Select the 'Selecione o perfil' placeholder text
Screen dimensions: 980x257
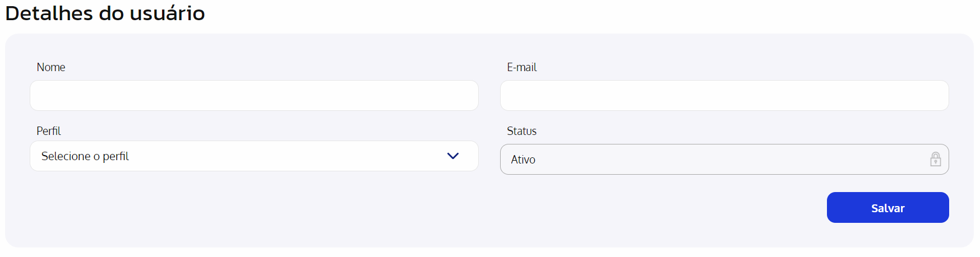(85, 156)
